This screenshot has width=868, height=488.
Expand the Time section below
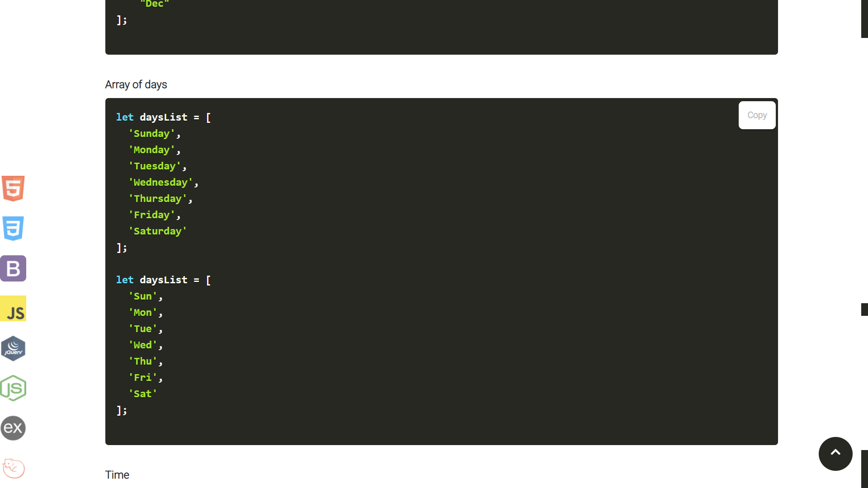click(117, 474)
